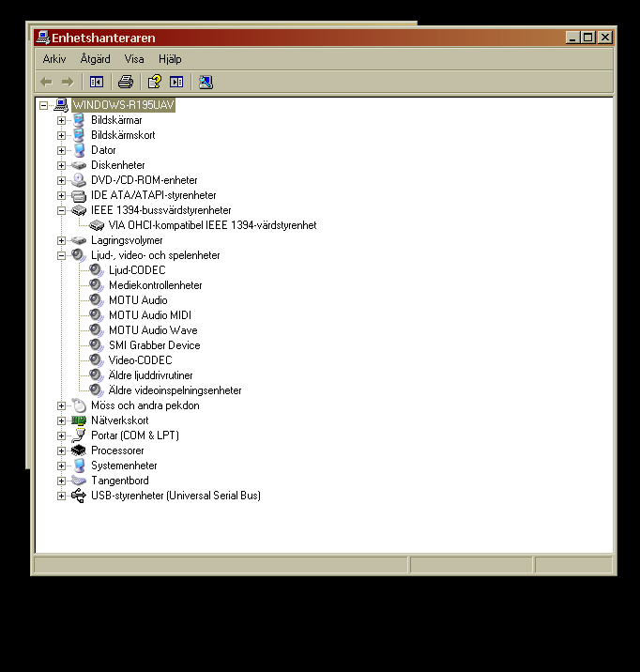Maximize the Enhetshanteraren window
Image resolution: width=640 pixels, height=672 pixels.
click(x=587, y=38)
